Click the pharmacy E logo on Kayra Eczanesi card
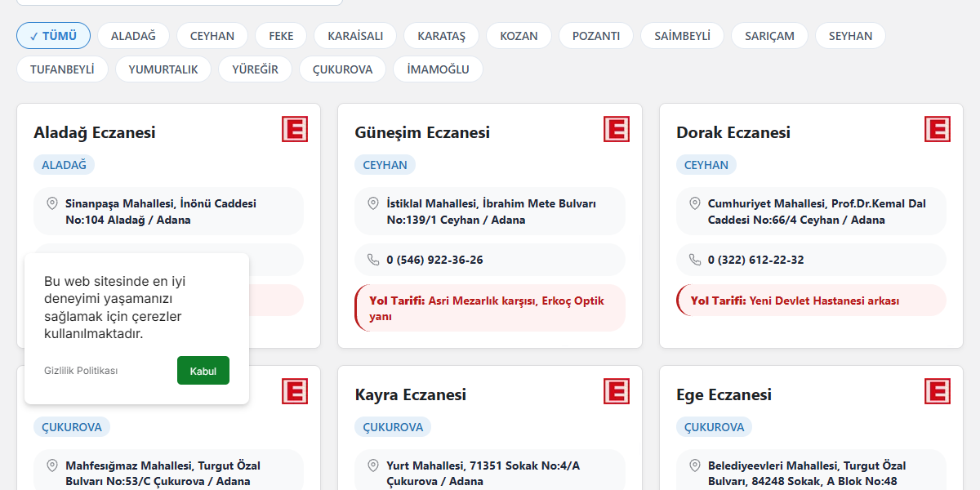This screenshot has height=490, width=980. coord(617,391)
